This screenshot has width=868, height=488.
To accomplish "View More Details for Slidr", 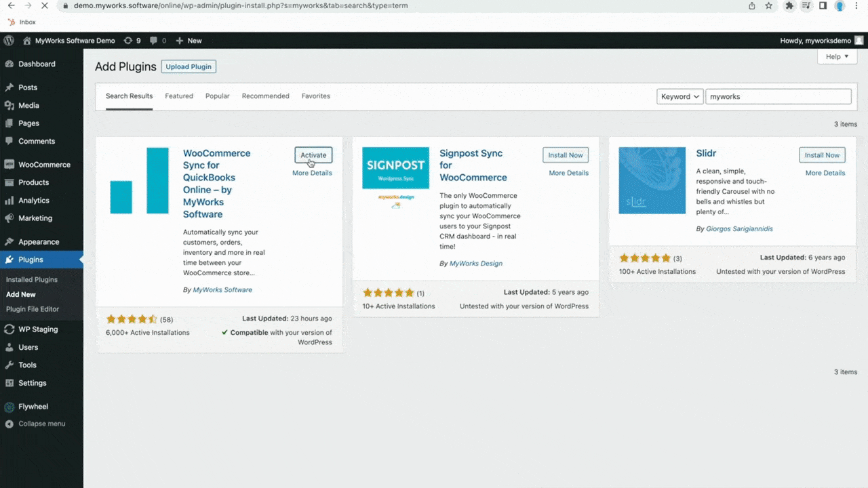I will (x=825, y=173).
